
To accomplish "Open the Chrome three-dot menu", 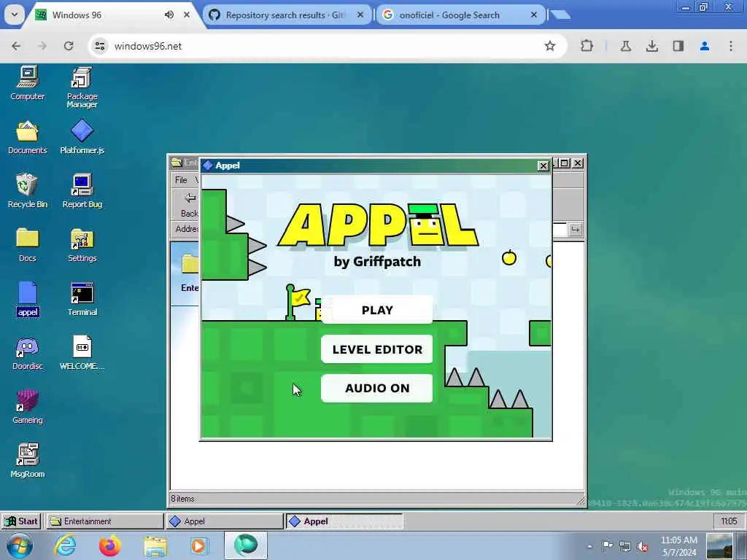I will 730,46.
